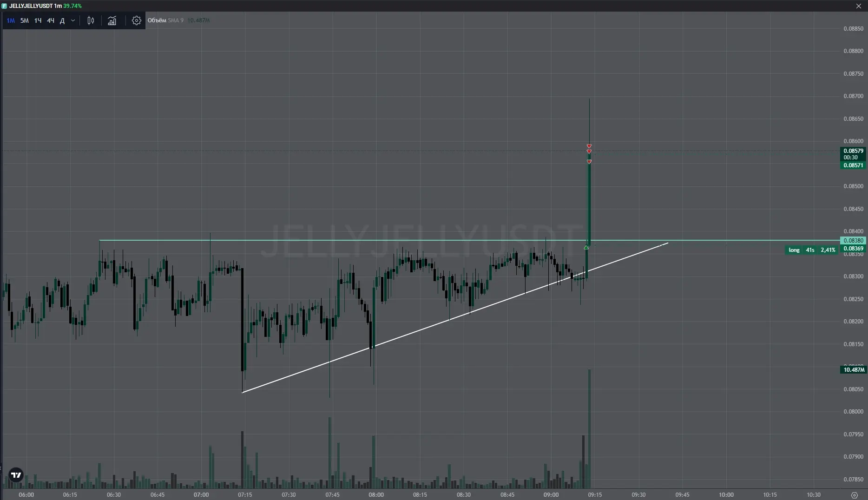Click the 0.08700 price axis label
This screenshot has height=500, width=868.
(x=853, y=96)
